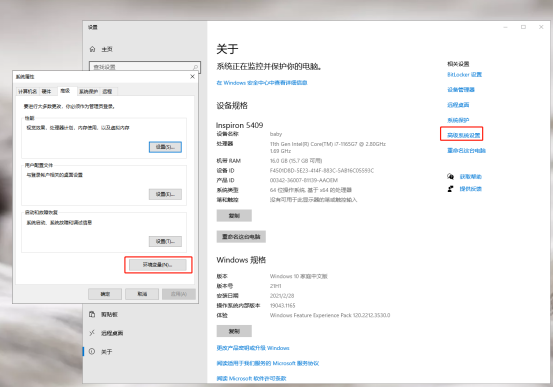Open the 系统保护 tab in the dialog
This screenshot has height=387, width=554.
(x=88, y=92)
